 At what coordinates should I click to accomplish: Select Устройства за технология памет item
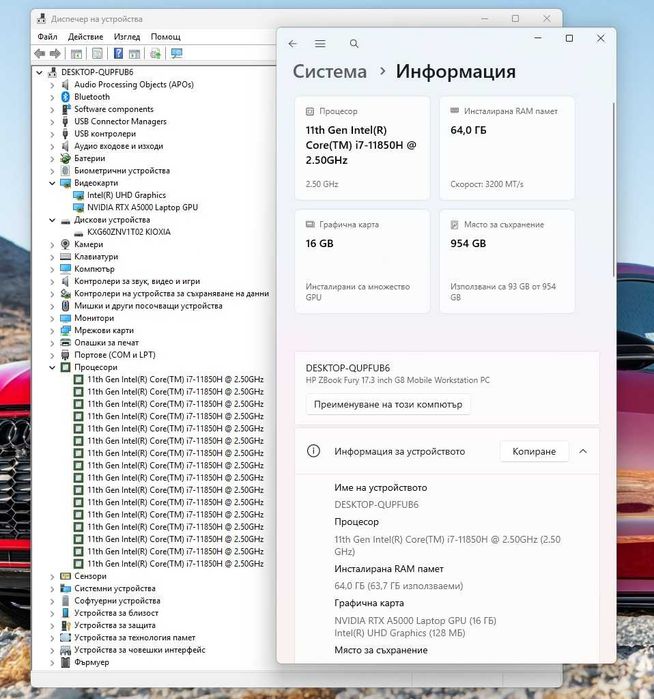(135, 638)
